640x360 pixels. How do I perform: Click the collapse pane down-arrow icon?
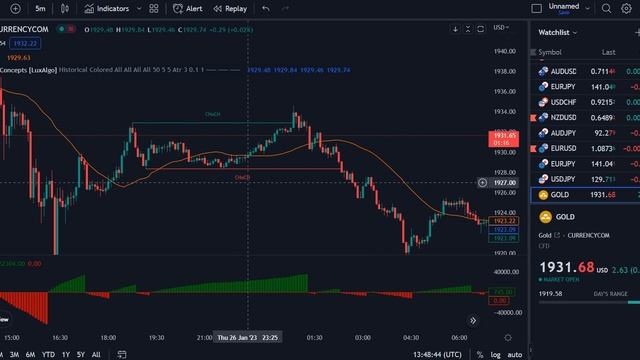455,29
